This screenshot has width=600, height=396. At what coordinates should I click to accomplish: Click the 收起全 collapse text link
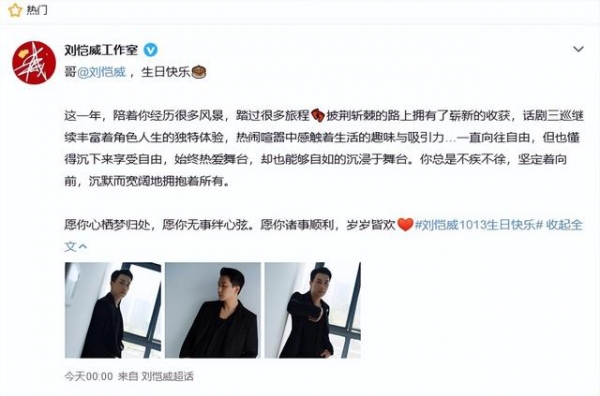pyautogui.click(x=564, y=225)
